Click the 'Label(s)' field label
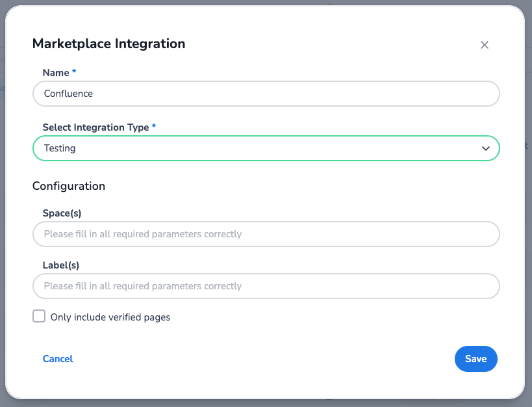The height and width of the screenshot is (407, 532). (60, 265)
